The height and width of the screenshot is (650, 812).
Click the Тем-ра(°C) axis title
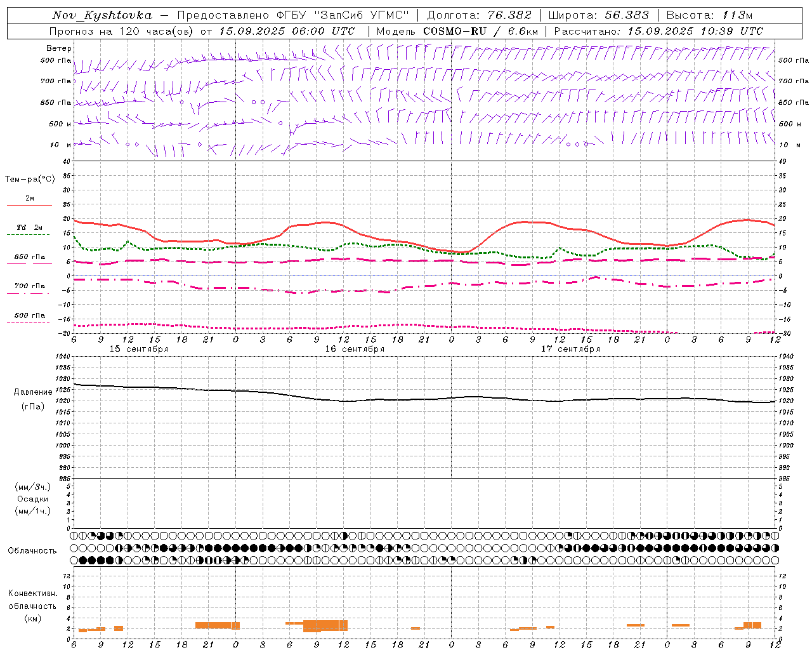point(30,180)
